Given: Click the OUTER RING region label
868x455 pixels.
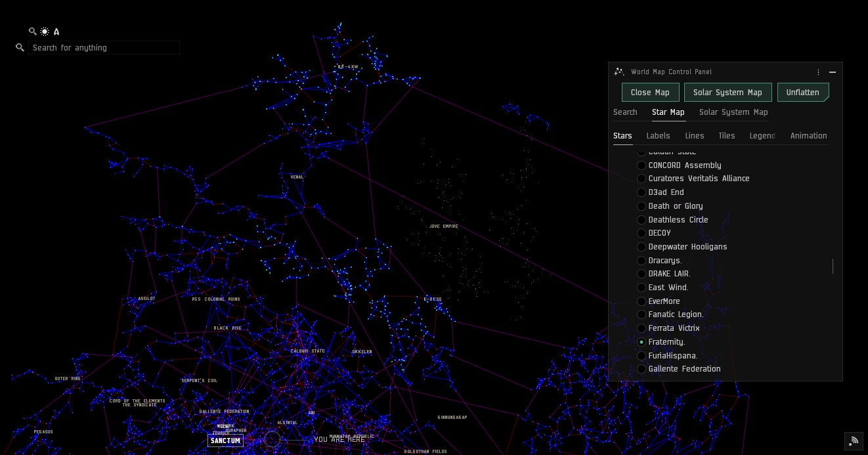Looking at the screenshot, I should point(68,379).
